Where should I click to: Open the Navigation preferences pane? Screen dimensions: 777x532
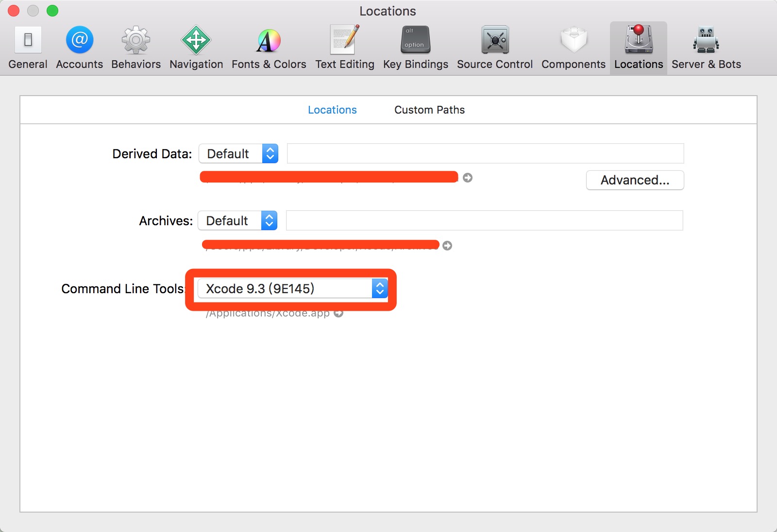tap(196, 48)
